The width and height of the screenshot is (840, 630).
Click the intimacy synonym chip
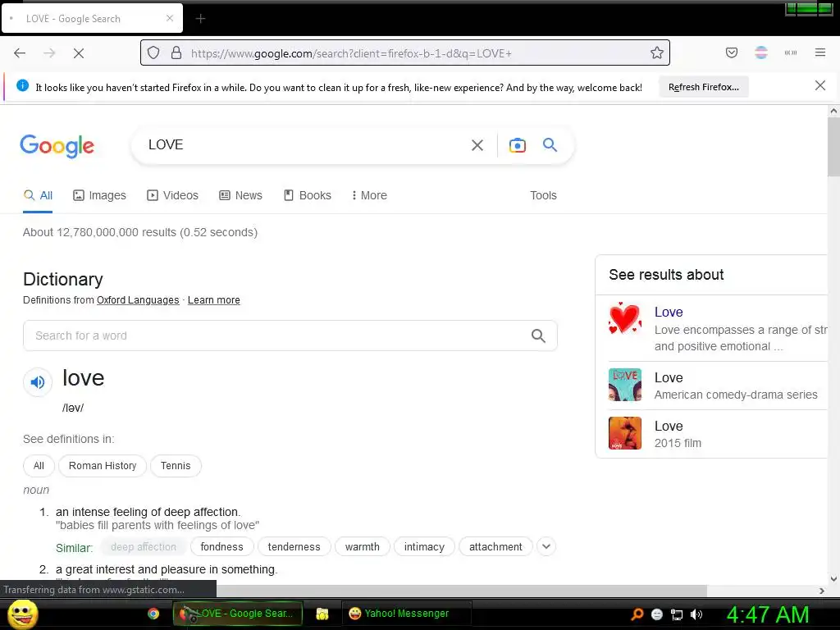pos(424,547)
